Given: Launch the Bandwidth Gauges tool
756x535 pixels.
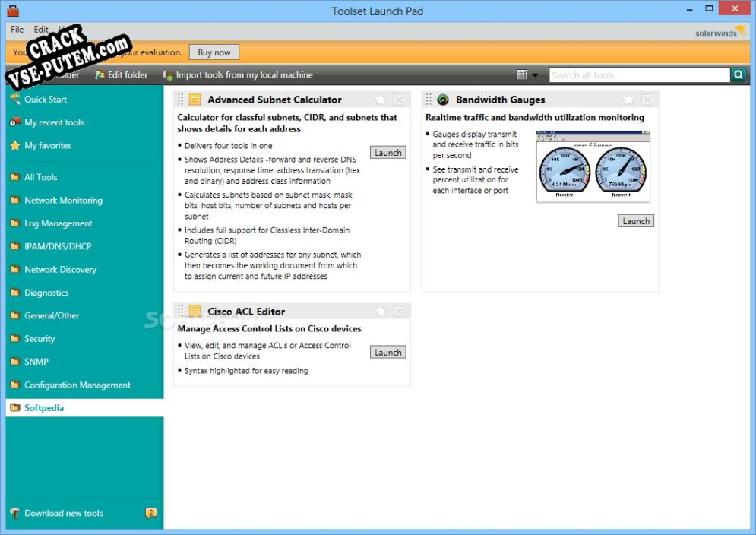Looking at the screenshot, I should 636,221.
